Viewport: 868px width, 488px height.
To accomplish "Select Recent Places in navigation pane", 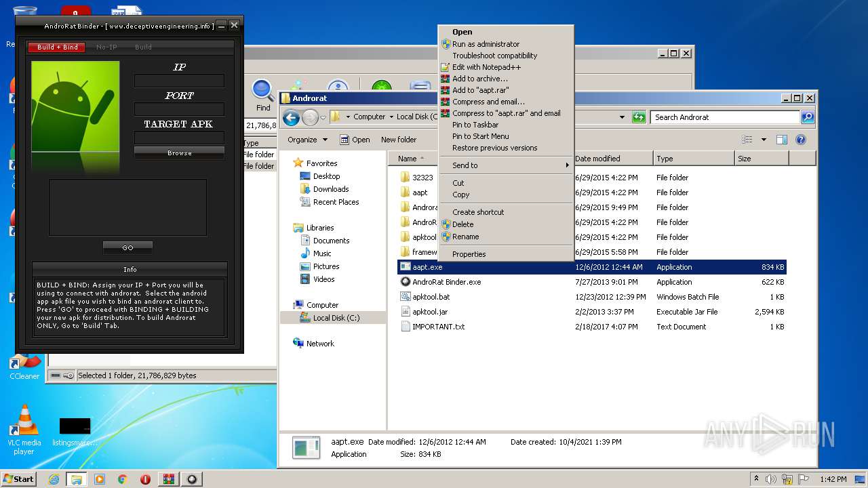I will point(336,202).
